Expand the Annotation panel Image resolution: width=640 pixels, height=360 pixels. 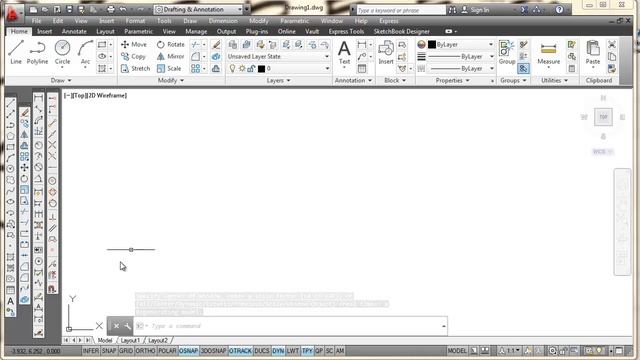[353, 80]
